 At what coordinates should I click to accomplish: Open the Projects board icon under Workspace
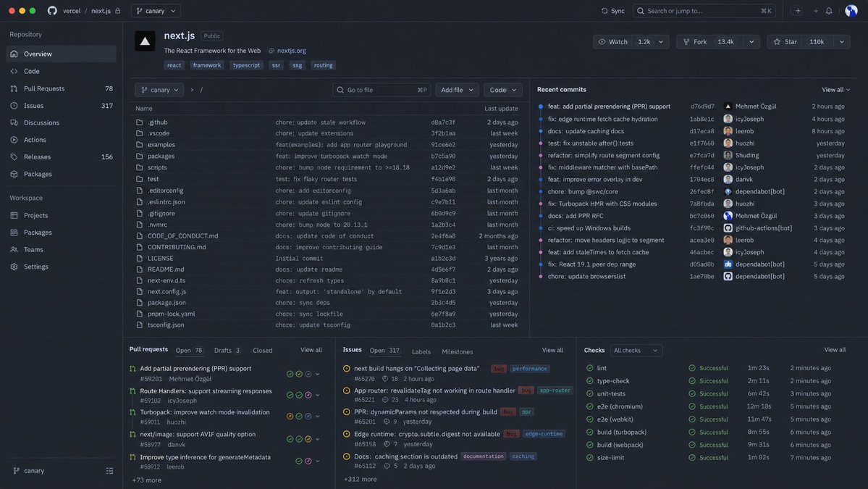pyautogui.click(x=14, y=215)
